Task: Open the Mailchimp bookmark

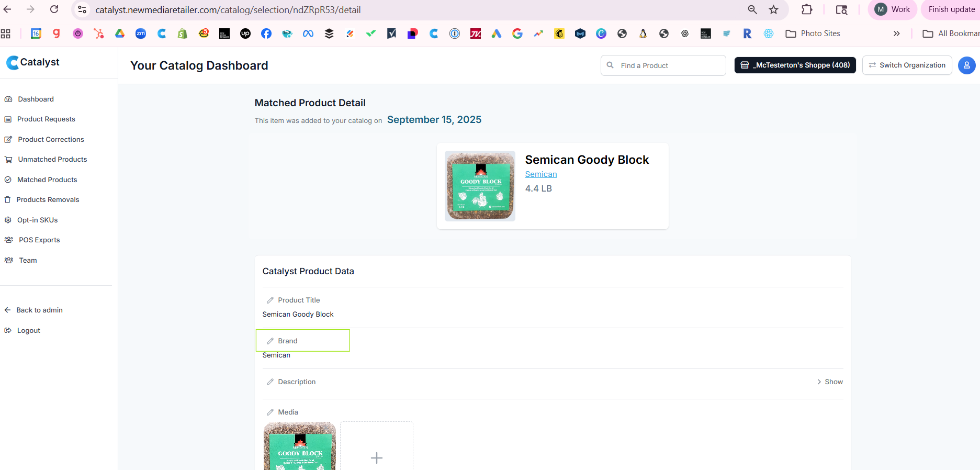Action: tap(559, 33)
